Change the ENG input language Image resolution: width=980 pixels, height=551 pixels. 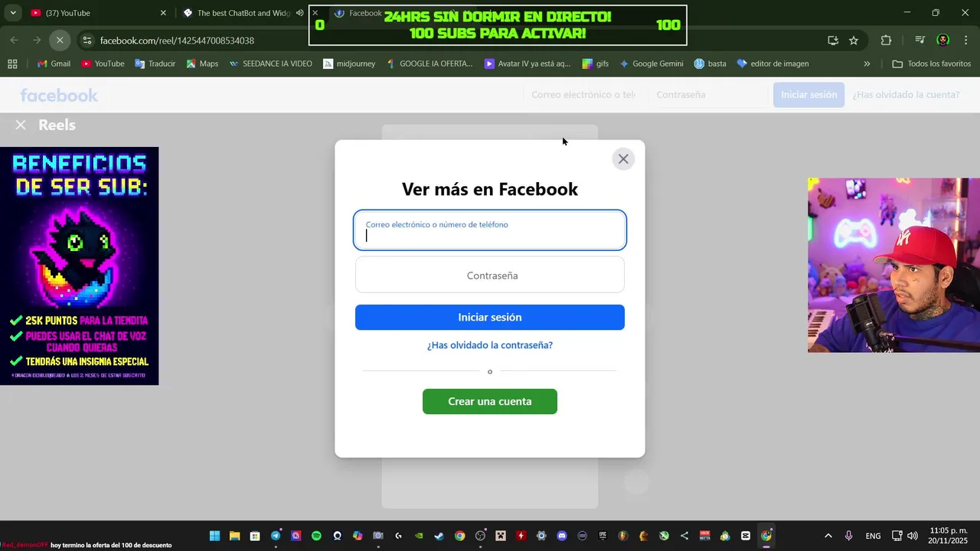pyautogui.click(x=873, y=536)
